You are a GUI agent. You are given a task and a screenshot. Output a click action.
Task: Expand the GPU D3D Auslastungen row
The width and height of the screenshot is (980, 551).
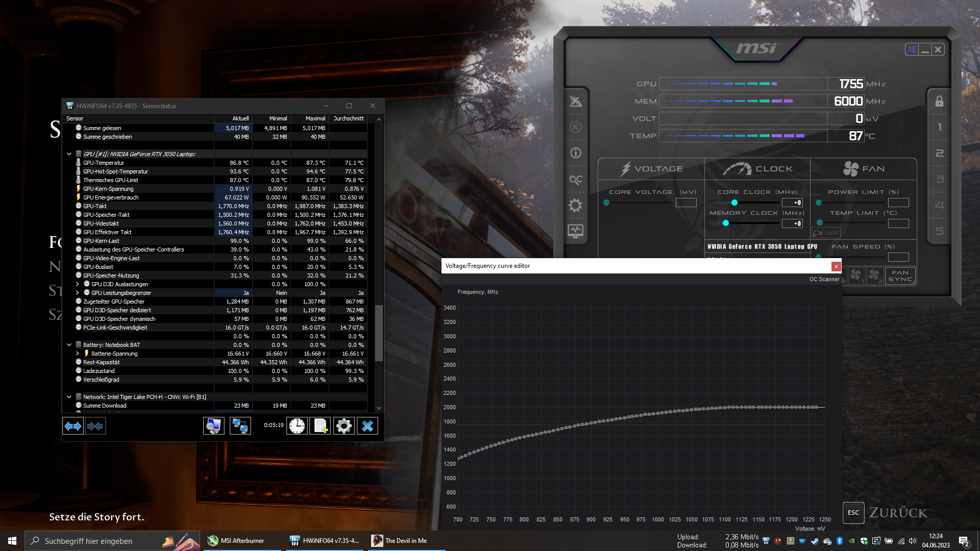(78, 284)
